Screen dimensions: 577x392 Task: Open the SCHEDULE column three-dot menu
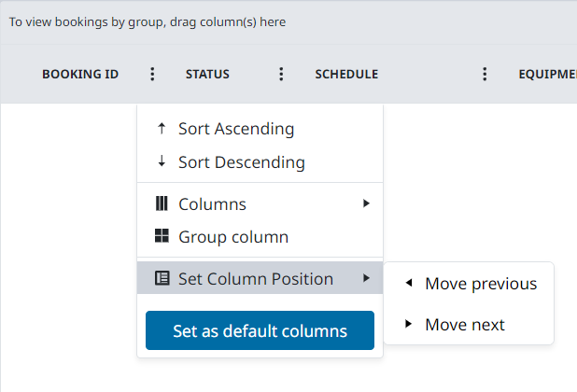point(485,75)
